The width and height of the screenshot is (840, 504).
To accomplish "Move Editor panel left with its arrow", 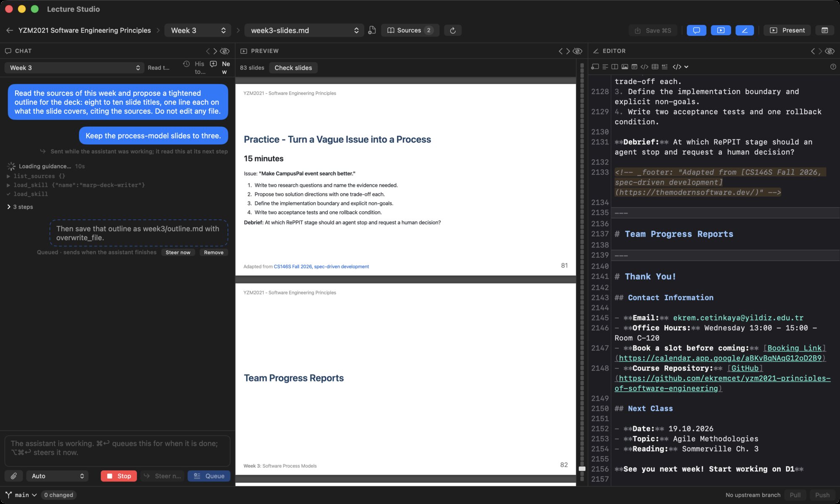I will coord(813,51).
